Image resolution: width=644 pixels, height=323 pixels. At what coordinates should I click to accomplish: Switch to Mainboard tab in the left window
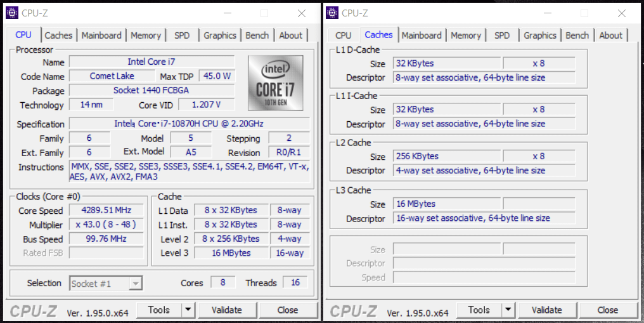[x=101, y=36]
